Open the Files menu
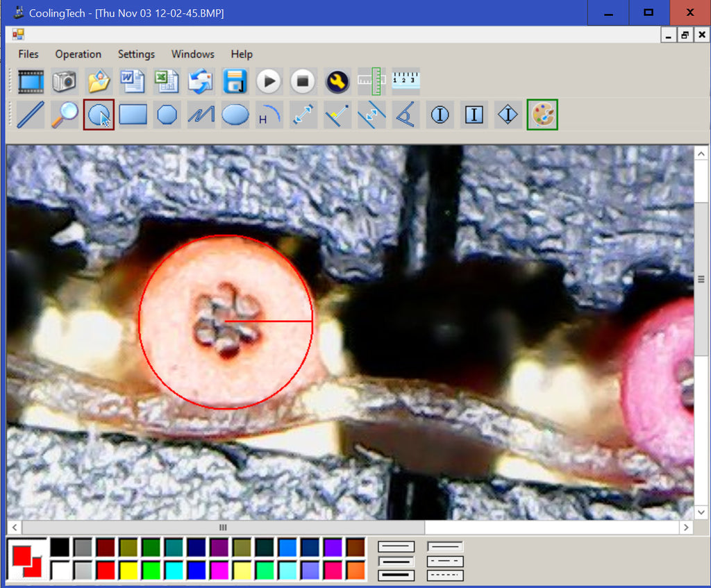Image resolution: width=711 pixels, height=588 pixels. (x=28, y=54)
